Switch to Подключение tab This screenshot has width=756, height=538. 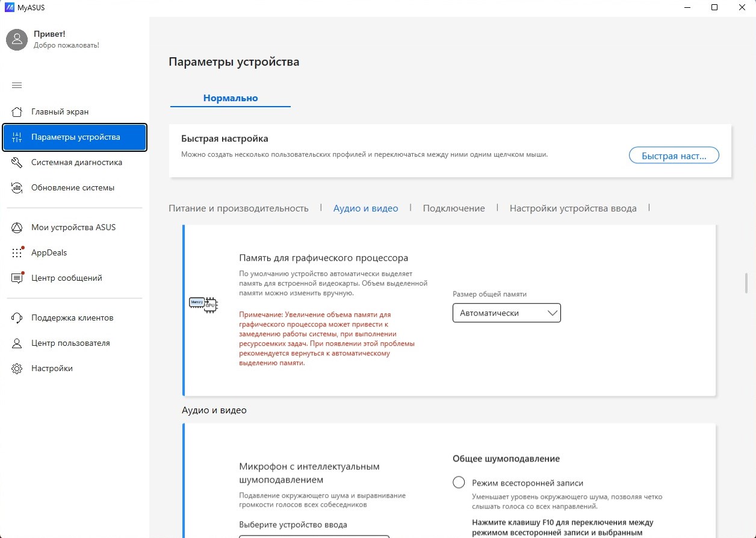pos(454,208)
